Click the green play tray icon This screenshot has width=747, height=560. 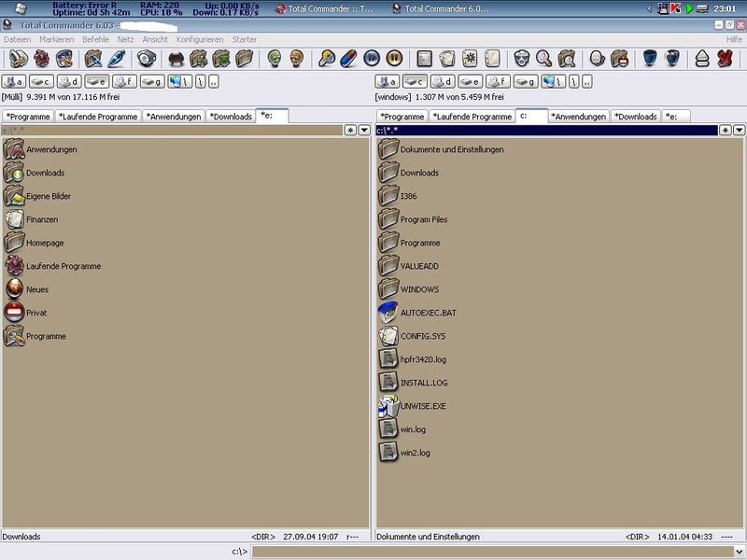(689, 8)
